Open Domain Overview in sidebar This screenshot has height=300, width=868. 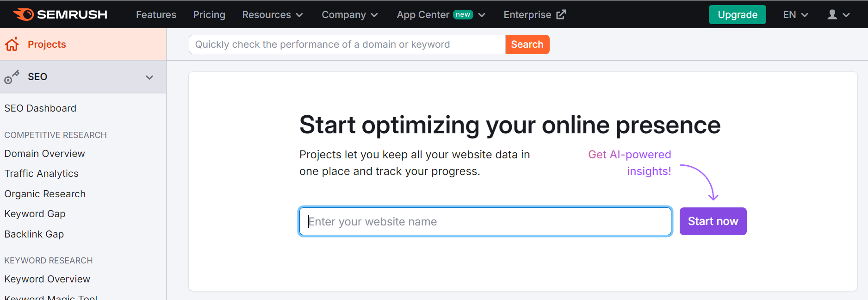(x=45, y=154)
